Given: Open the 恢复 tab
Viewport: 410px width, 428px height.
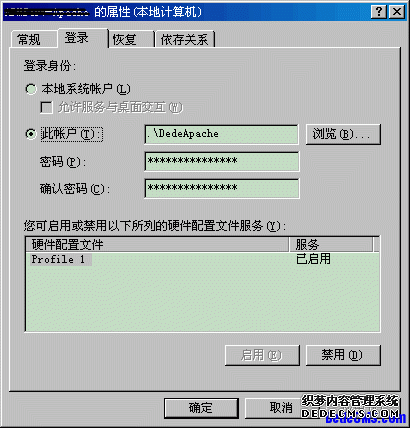Looking at the screenshot, I should pos(131,40).
